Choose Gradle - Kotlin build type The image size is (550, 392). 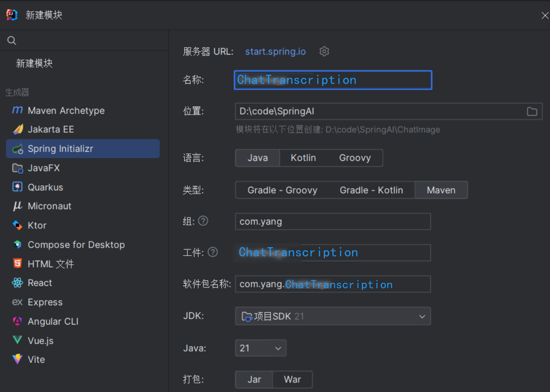[371, 190]
